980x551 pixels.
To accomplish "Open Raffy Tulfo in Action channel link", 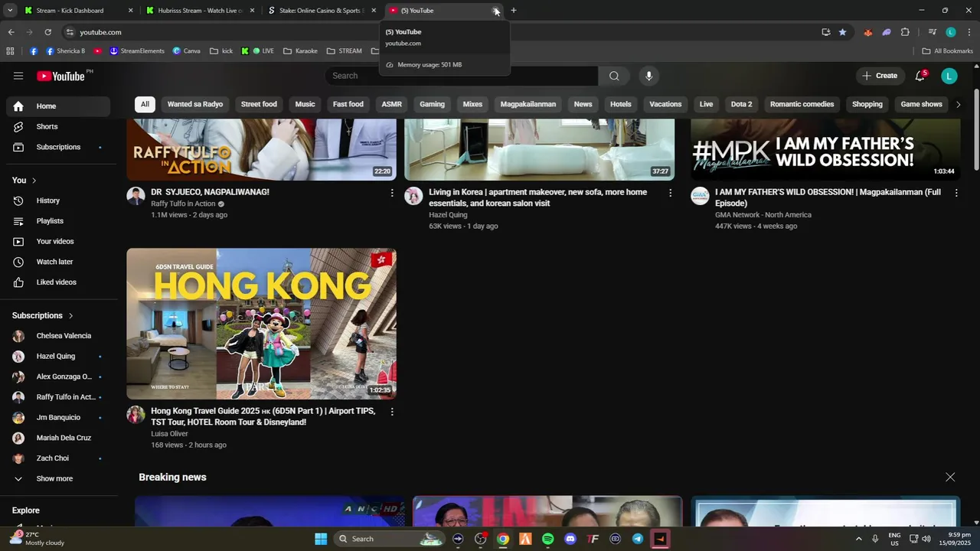I will pyautogui.click(x=183, y=204).
